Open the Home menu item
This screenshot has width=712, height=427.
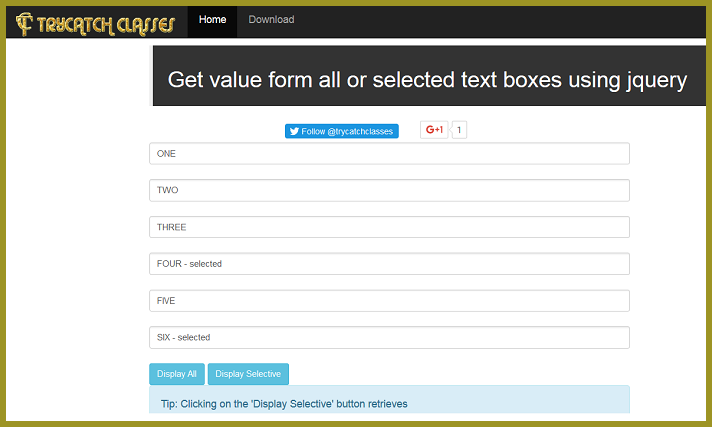213,20
